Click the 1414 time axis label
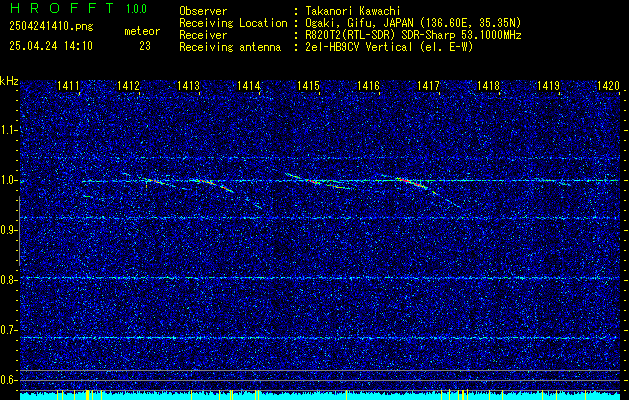Screen dimensions: 629x400 (248, 86)
